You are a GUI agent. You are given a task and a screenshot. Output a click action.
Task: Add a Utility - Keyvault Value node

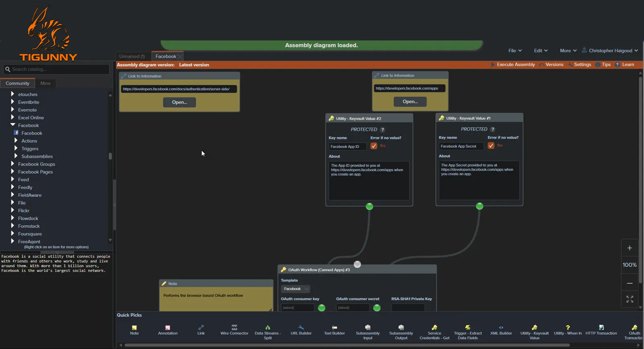pos(535,332)
